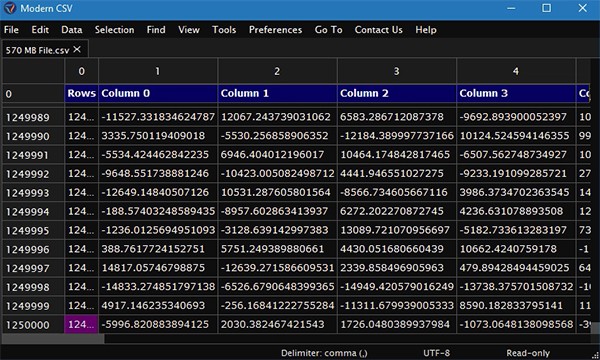Select column header 2
The width and height of the screenshot is (600, 360).
277,71
